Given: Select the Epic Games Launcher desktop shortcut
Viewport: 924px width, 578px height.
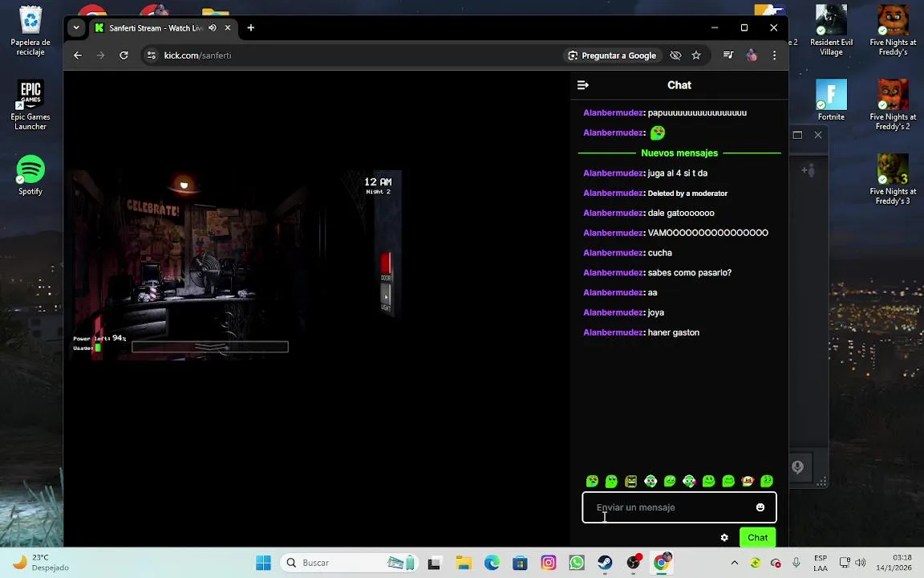Looking at the screenshot, I should click(30, 105).
